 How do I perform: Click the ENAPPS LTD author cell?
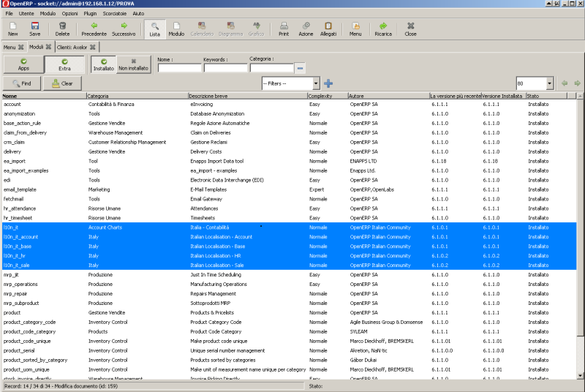[x=363, y=161]
